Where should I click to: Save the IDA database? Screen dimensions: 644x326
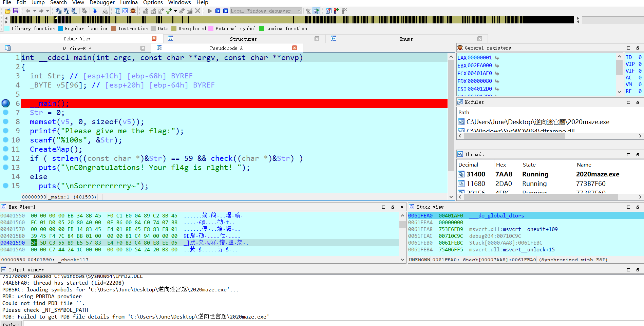coord(16,11)
